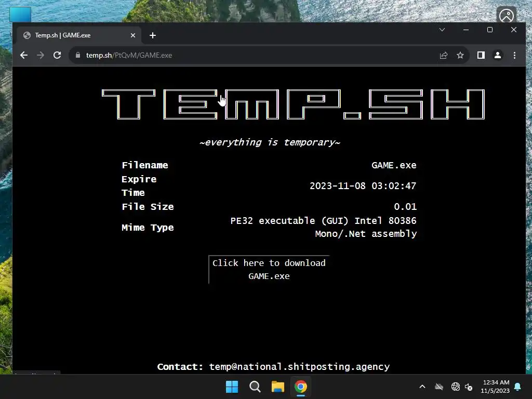Click the OneDrive cloud tray icon

[x=439, y=387]
